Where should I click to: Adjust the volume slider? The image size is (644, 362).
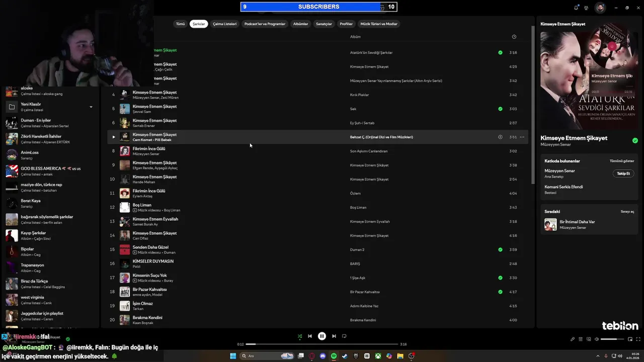point(612,339)
